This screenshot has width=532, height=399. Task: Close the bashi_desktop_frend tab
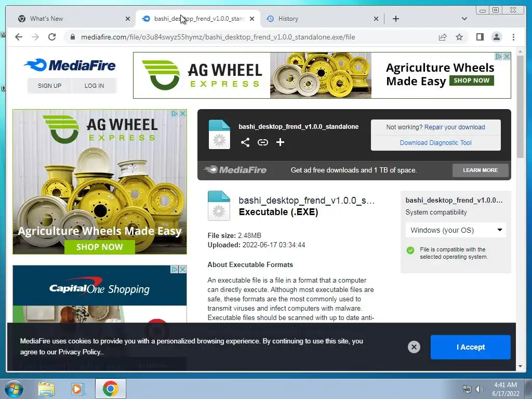(252, 19)
